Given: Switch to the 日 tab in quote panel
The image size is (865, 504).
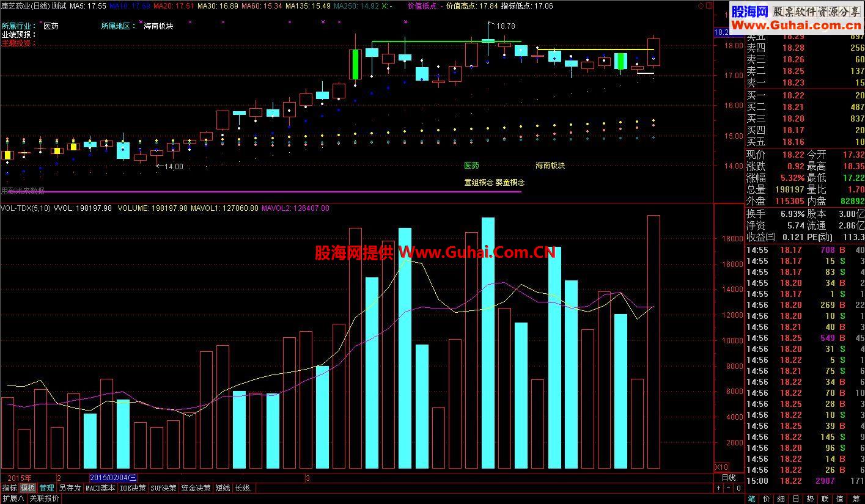Looking at the screenshot, I should 796,499.
